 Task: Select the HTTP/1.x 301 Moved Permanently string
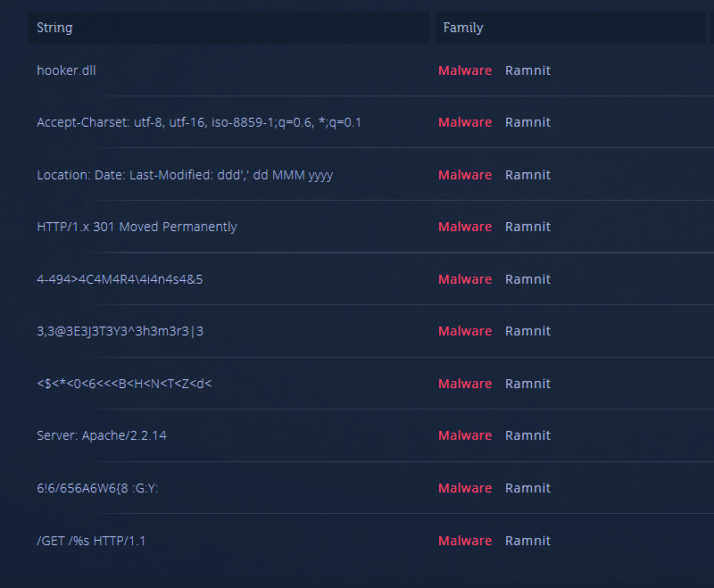click(x=137, y=227)
